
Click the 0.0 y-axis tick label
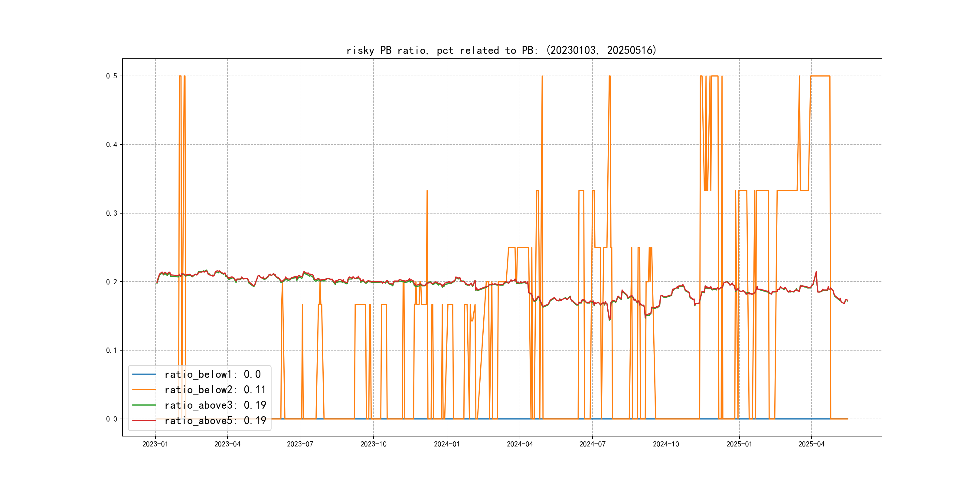[x=112, y=419]
